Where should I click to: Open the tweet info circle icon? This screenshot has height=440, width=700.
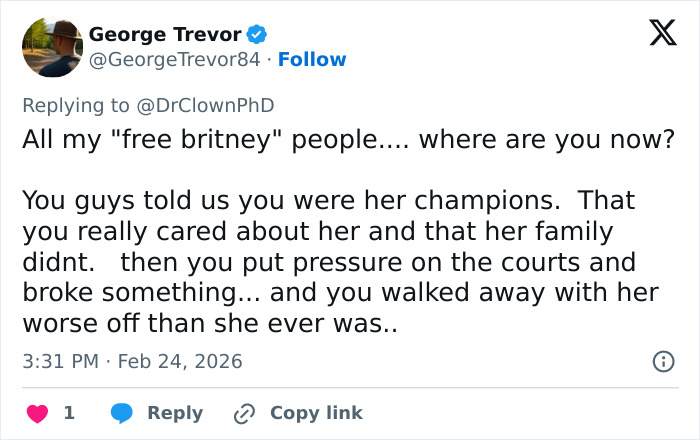[662, 362]
